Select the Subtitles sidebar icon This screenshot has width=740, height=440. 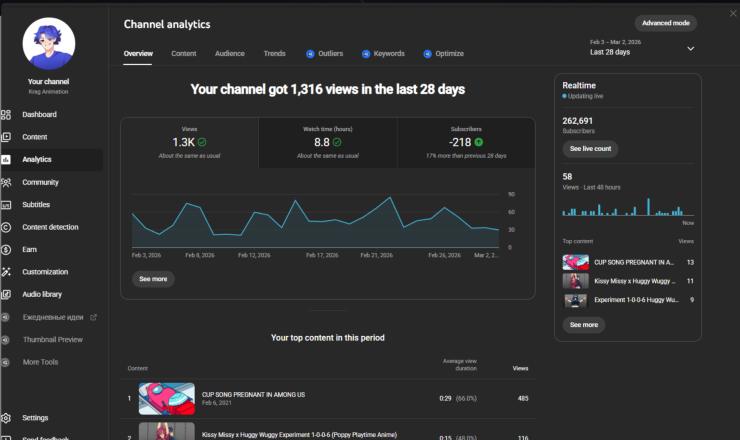coord(6,205)
